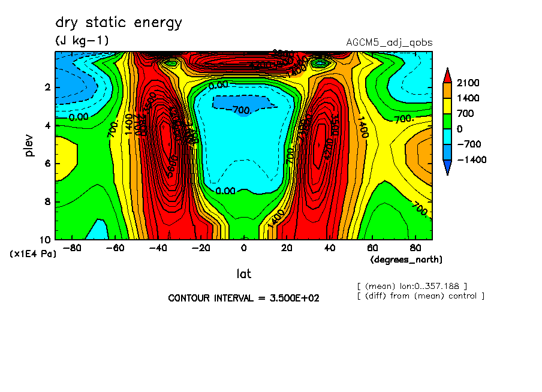The width and height of the screenshot is (542, 392).
Task: Click the red top arrow of colorbar
Action: (447, 75)
